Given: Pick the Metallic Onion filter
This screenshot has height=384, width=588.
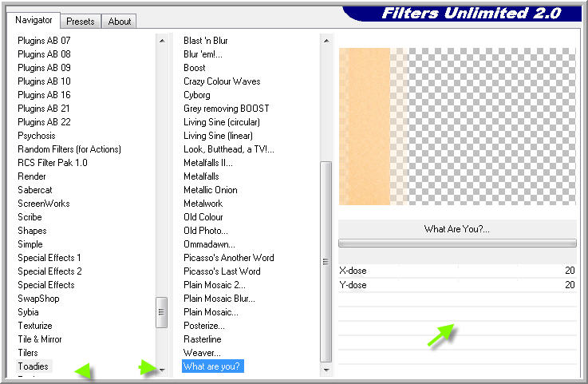Looking at the screenshot, I should click(x=211, y=190).
